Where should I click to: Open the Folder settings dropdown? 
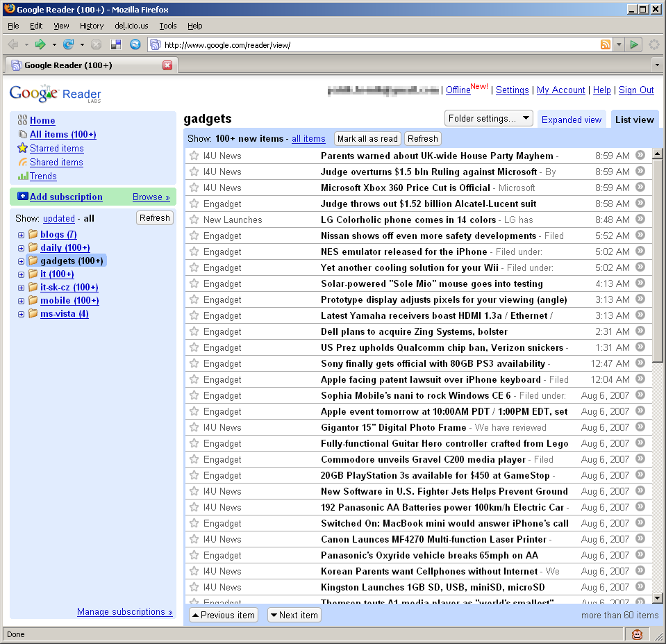point(488,119)
